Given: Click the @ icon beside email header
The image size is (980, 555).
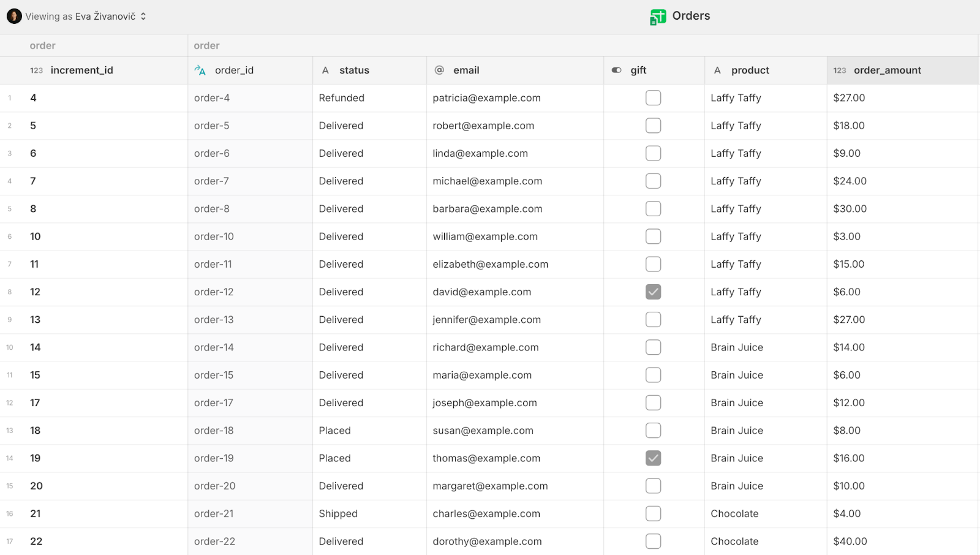Looking at the screenshot, I should [x=439, y=70].
